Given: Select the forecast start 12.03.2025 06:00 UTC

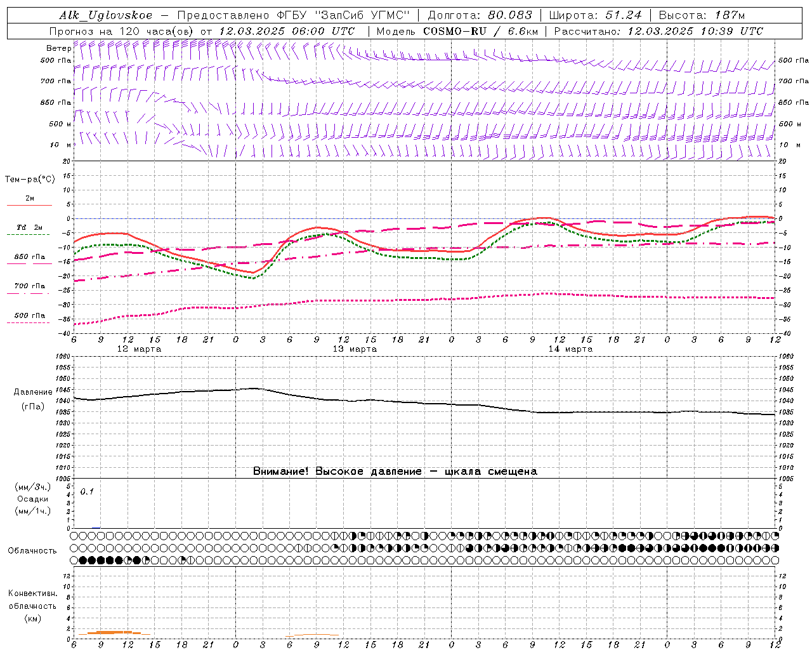Looking at the screenshot, I should coord(287,31).
